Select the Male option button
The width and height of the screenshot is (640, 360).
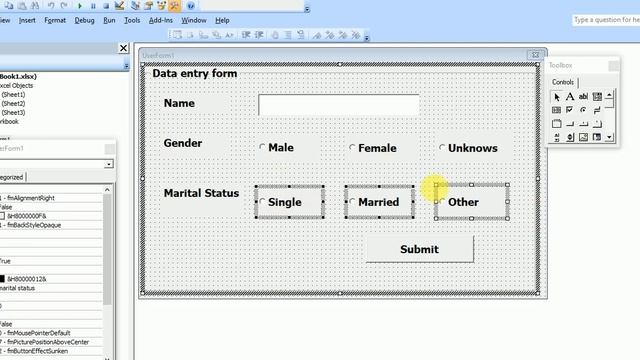[x=262, y=147]
